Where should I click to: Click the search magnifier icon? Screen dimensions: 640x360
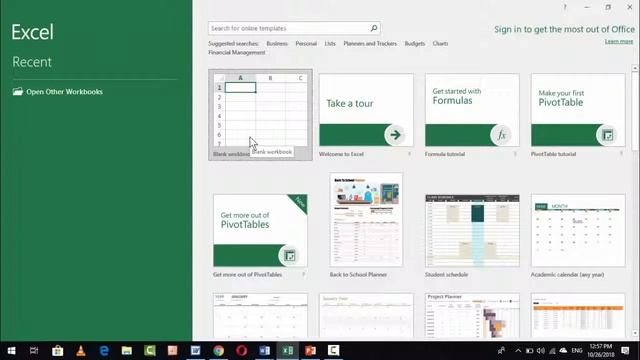click(373, 28)
